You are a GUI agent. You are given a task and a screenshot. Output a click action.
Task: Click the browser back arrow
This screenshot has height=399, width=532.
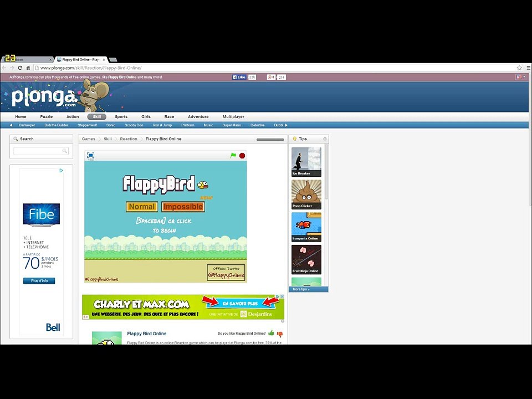[x=4, y=68]
